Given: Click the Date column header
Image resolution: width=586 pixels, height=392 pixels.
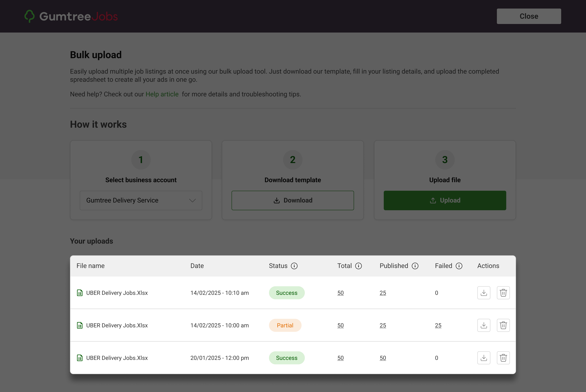Looking at the screenshot, I should point(197,266).
